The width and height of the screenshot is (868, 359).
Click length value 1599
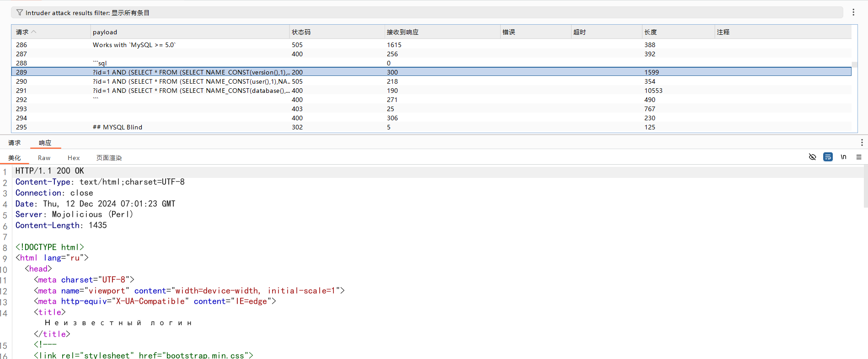tap(652, 72)
